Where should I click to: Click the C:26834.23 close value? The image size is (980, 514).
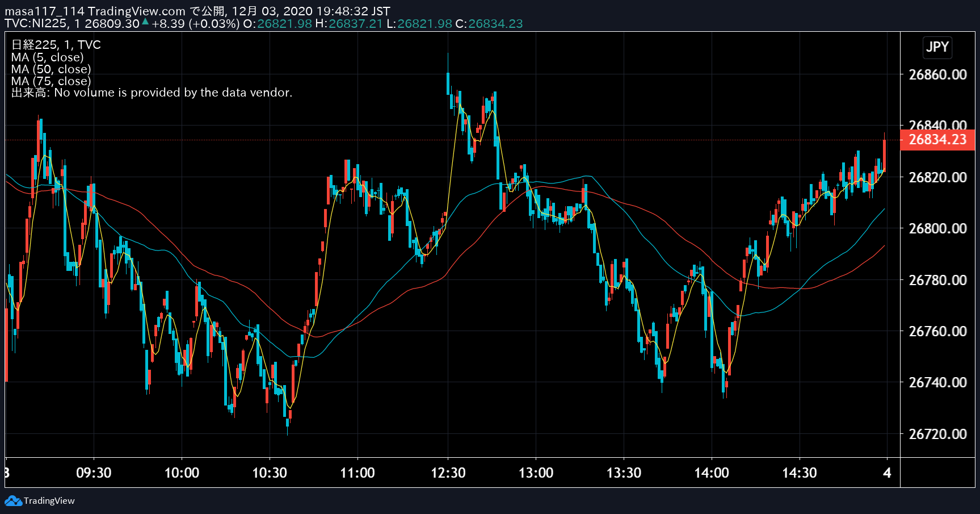point(489,24)
